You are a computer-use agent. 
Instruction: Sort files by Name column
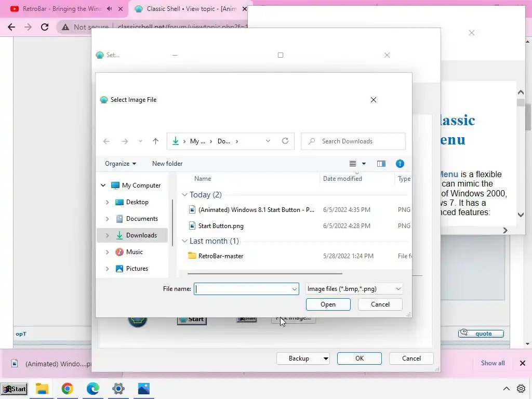click(x=203, y=179)
